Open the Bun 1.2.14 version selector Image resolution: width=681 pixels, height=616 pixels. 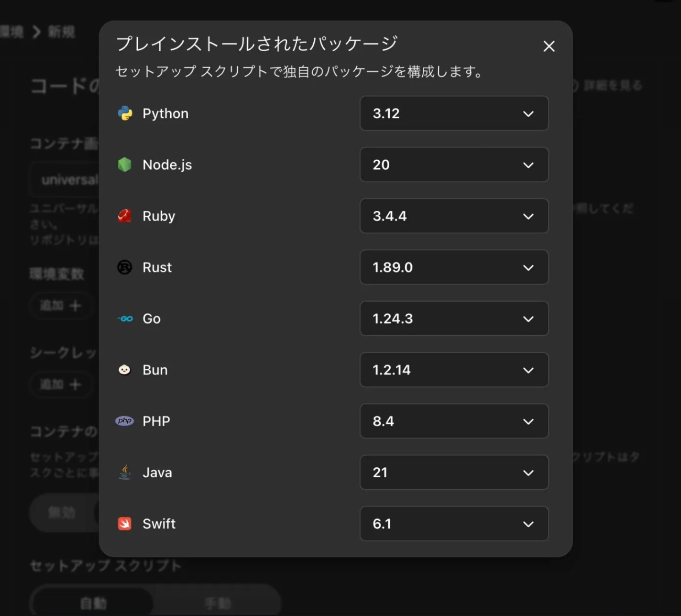pos(453,370)
